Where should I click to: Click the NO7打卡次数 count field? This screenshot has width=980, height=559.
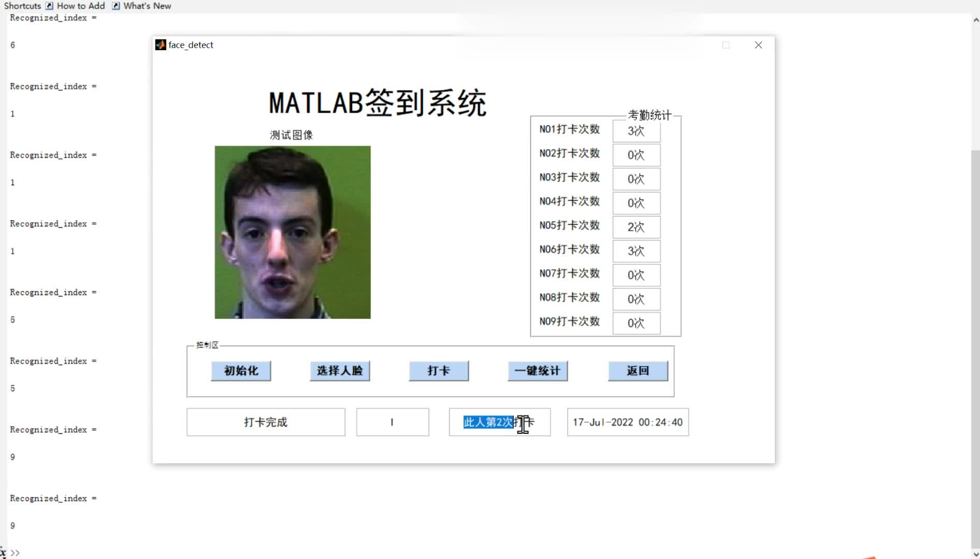coord(636,275)
